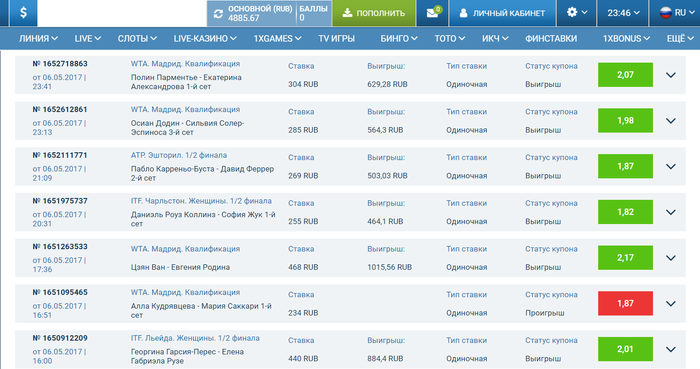This screenshot has width=700, height=369.
Task: Open the 1XBONUS menu
Action: (x=626, y=39)
